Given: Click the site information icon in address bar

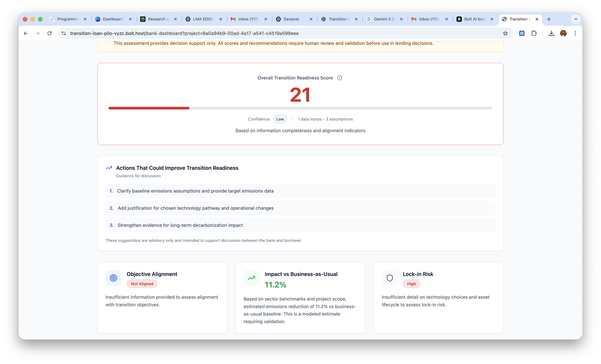Looking at the screenshot, I should pos(64,33).
